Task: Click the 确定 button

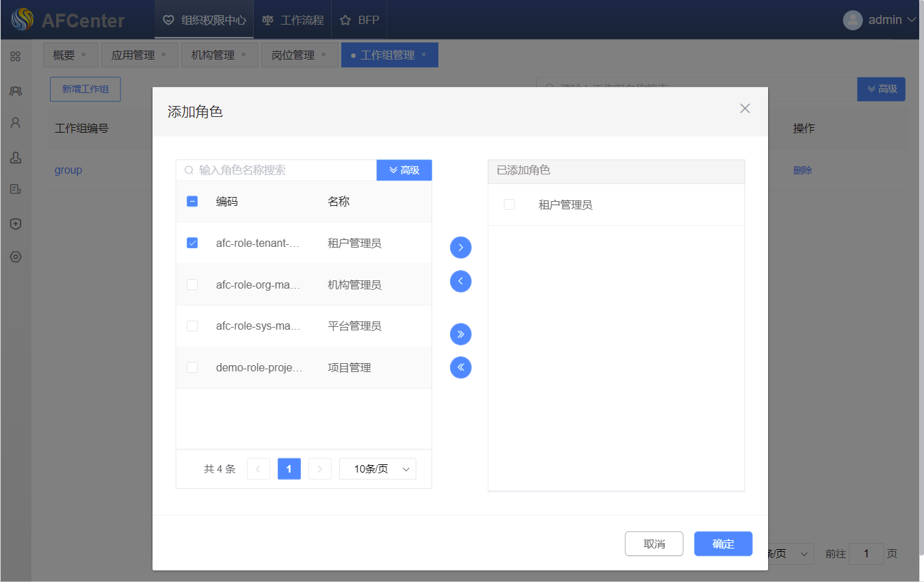Action: (723, 544)
